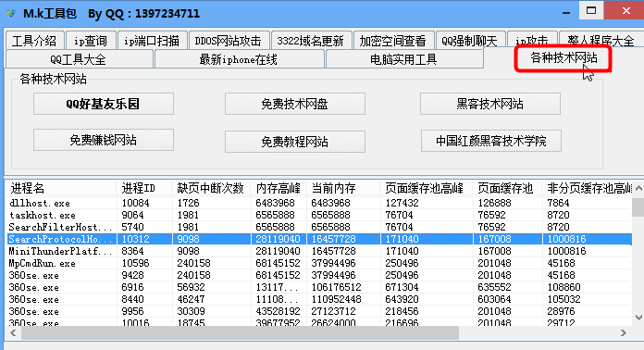Select the MpCmdRun.exe process row
The height and width of the screenshot is (350, 644).
click(x=318, y=263)
